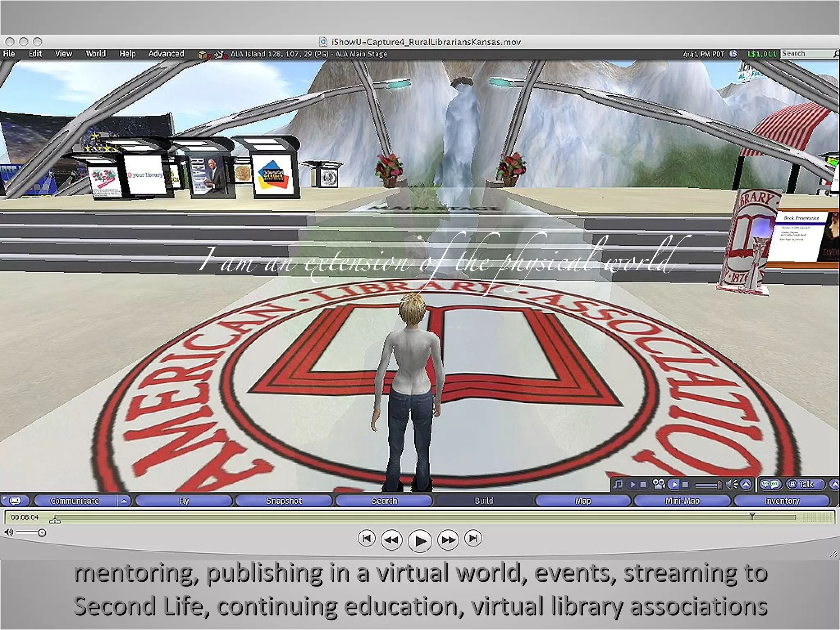The width and height of the screenshot is (840, 630).
Task: Click the Fly button
Action: pyautogui.click(x=184, y=501)
